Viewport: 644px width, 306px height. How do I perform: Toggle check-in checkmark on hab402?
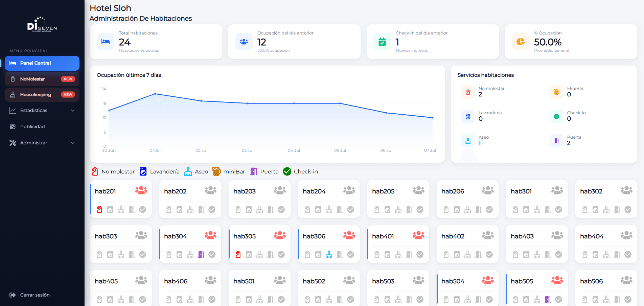pos(489,255)
